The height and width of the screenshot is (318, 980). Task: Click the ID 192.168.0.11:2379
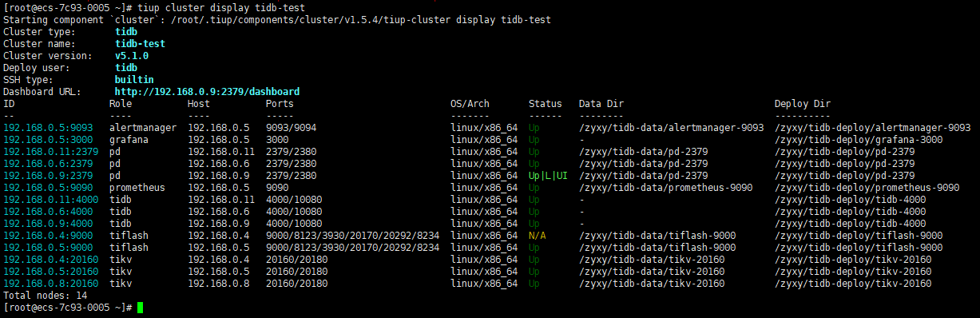[x=51, y=152]
